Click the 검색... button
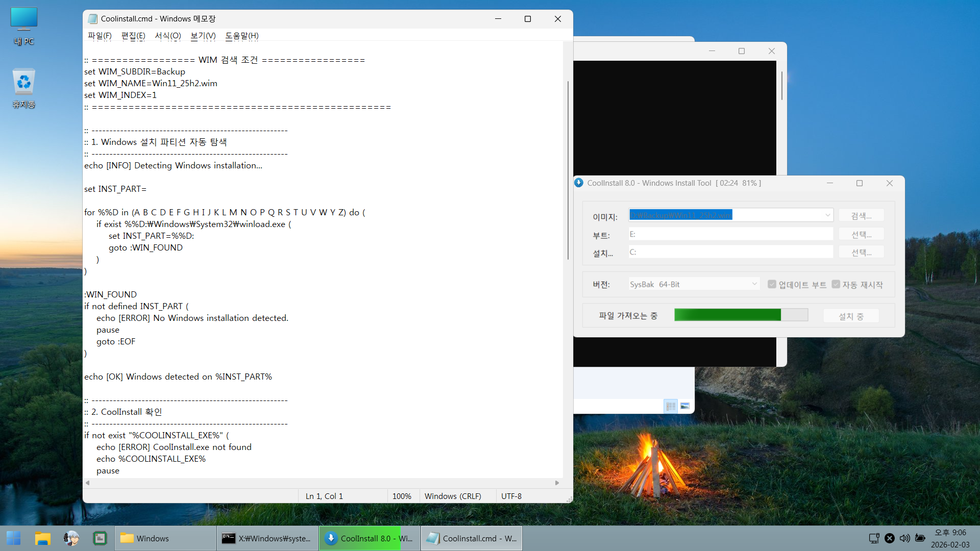980x551 pixels. 861,216
